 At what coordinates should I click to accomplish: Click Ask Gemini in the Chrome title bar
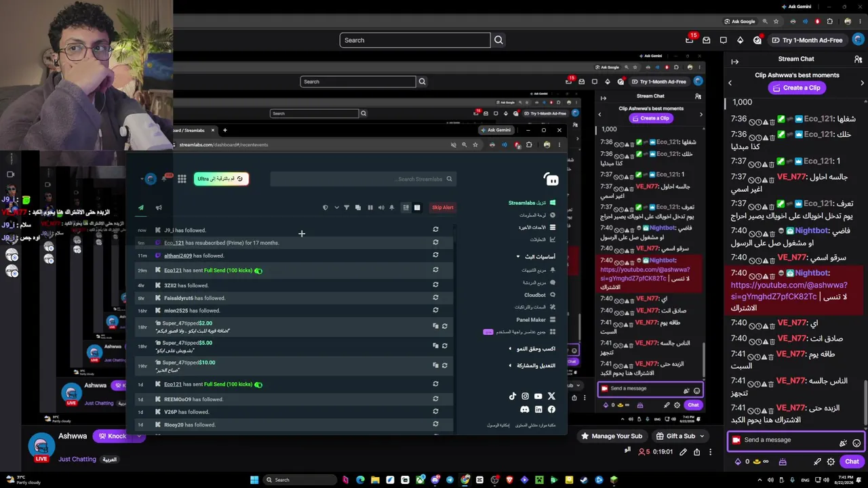pos(795,7)
